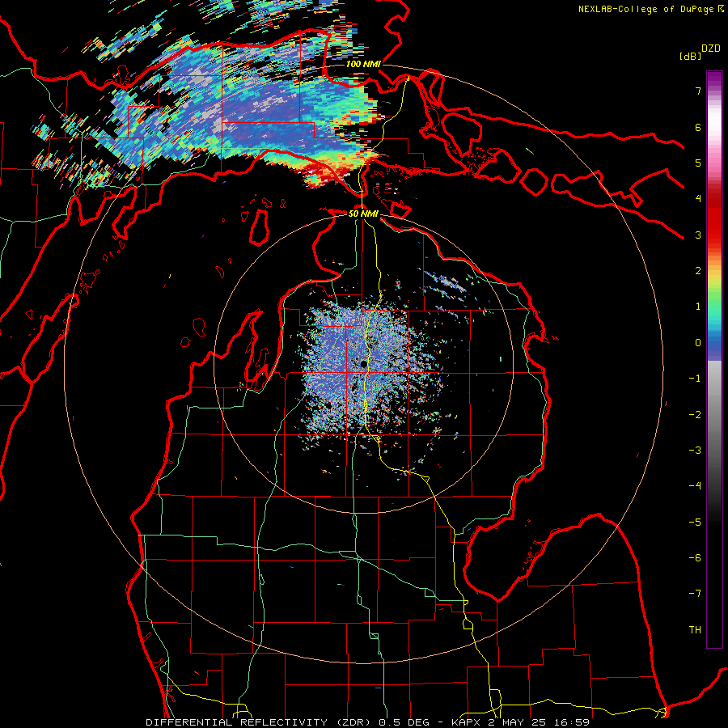The image size is (728, 728).
Task: Click the 50 NMI range ring label
Action: 363,214
